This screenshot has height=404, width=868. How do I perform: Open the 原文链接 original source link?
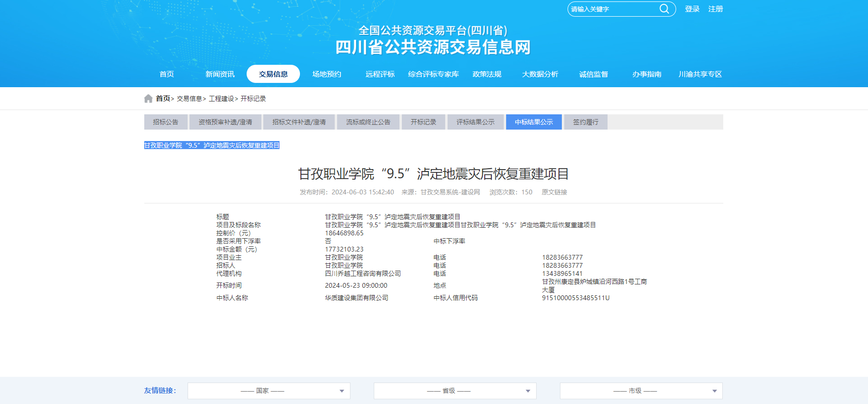click(554, 192)
